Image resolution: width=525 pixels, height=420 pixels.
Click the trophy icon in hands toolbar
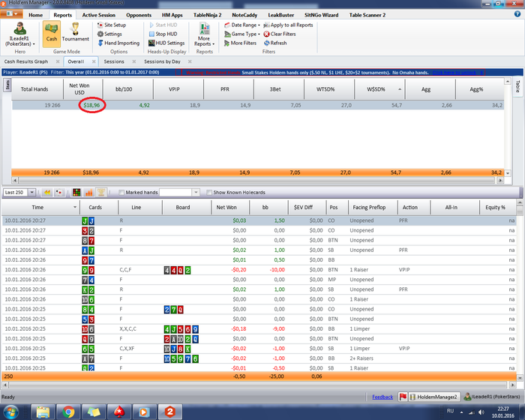100,192
